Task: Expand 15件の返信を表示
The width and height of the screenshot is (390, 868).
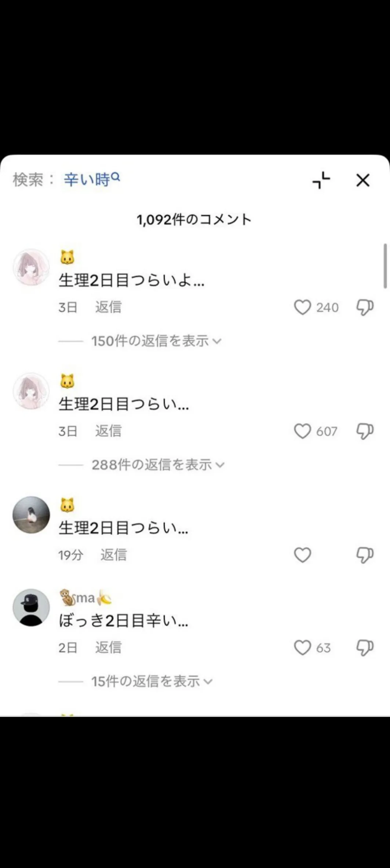Action: tap(152, 681)
